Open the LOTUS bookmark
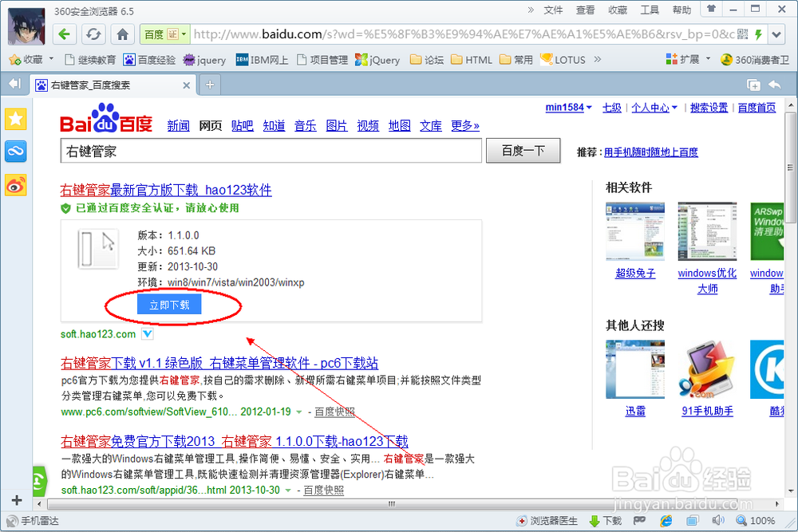Screen dimensions: 798x532 click(563, 60)
